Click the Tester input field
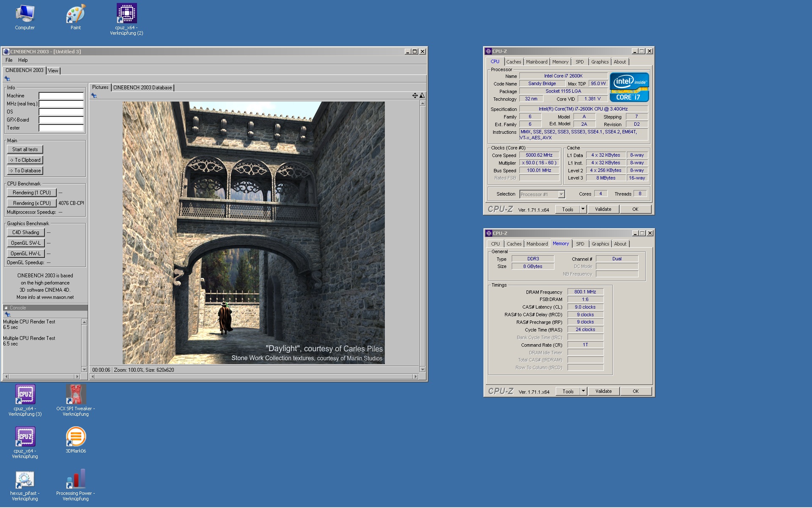812x508 pixels. (61, 128)
